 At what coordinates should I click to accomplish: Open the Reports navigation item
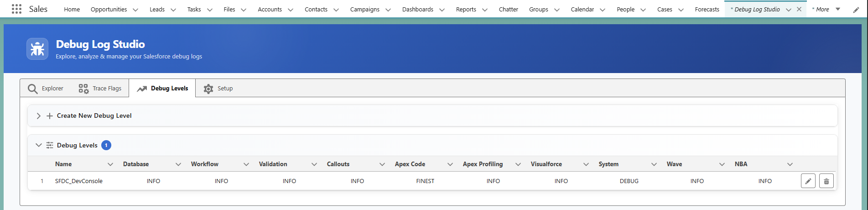(466, 9)
